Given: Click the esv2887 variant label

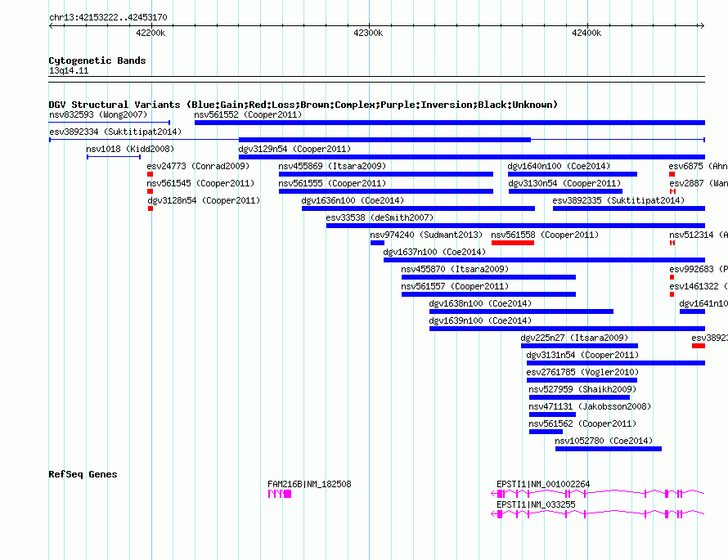Looking at the screenshot, I should pos(698,183).
